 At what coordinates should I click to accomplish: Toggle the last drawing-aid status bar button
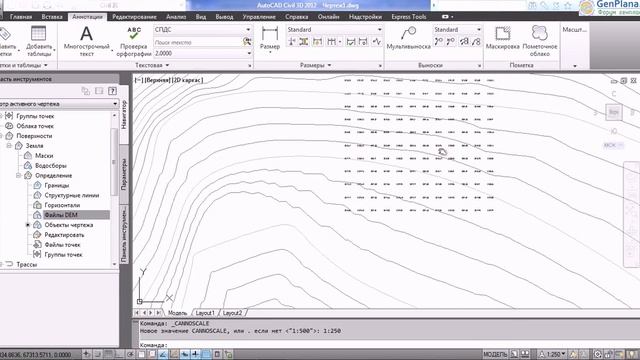[228, 354]
